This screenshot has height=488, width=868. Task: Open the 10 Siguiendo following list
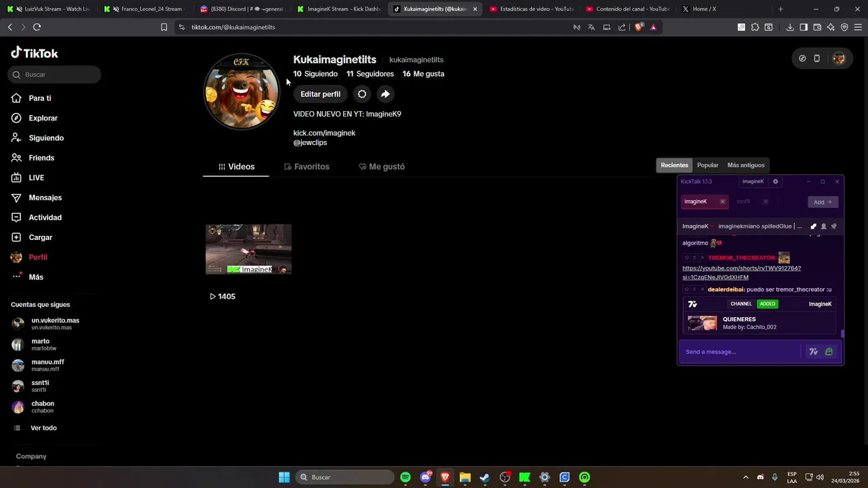pos(315,74)
